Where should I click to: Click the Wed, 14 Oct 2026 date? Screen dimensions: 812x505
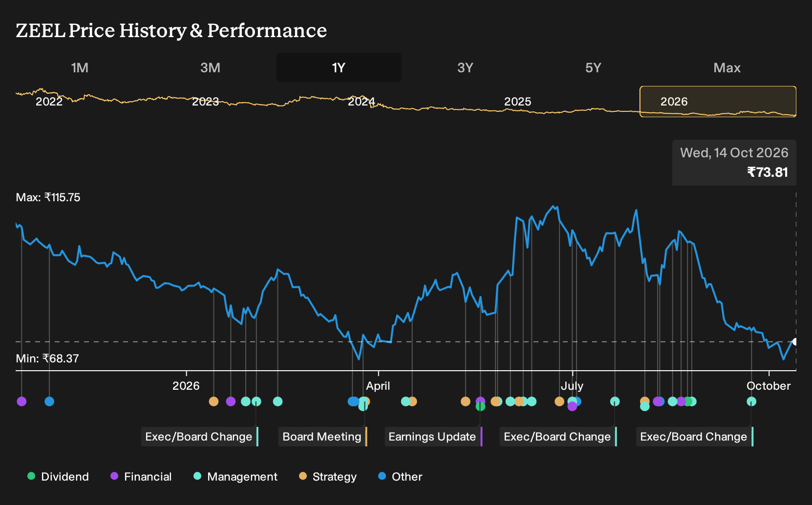coord(734,153)
